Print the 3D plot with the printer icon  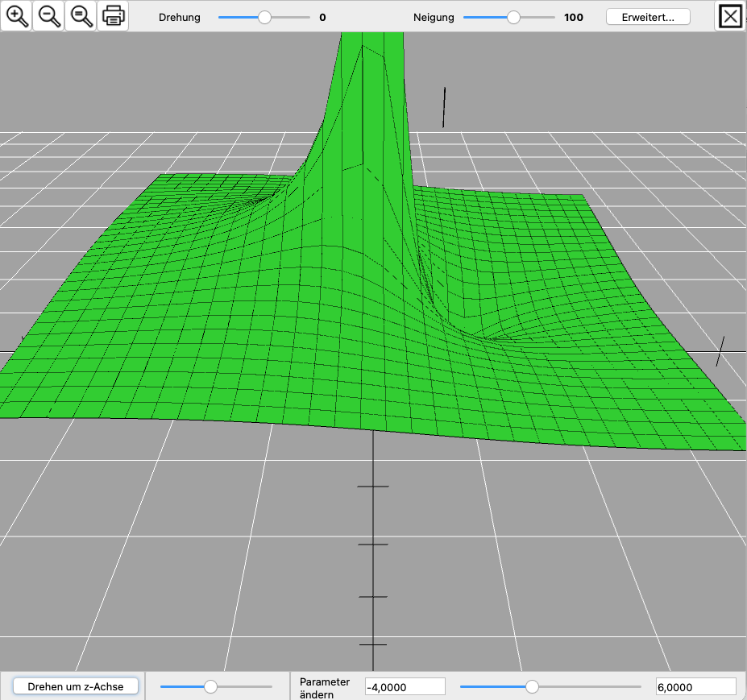(x=113, y=15)
